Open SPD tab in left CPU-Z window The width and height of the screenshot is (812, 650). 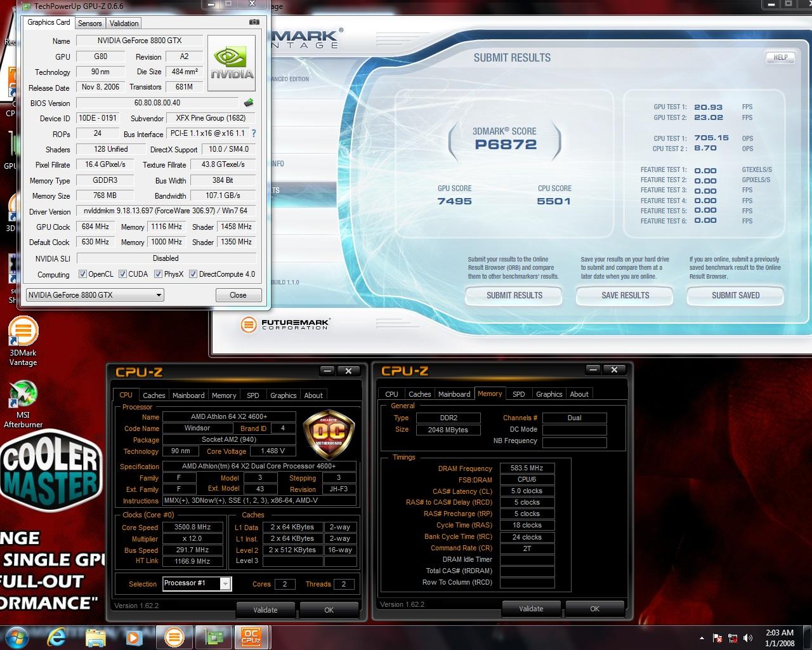tap(252, 395)
